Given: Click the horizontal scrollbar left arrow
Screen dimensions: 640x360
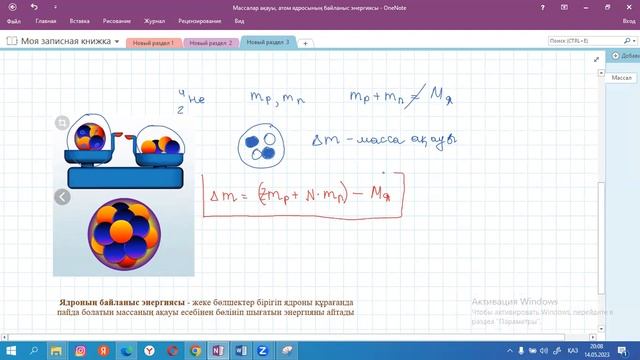Looking at the screenshot, I should (4, 337).
